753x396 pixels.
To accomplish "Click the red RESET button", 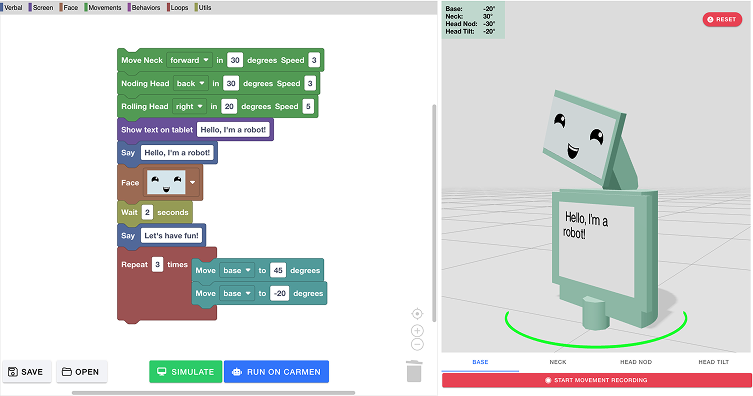I will [x=722, y=20].
